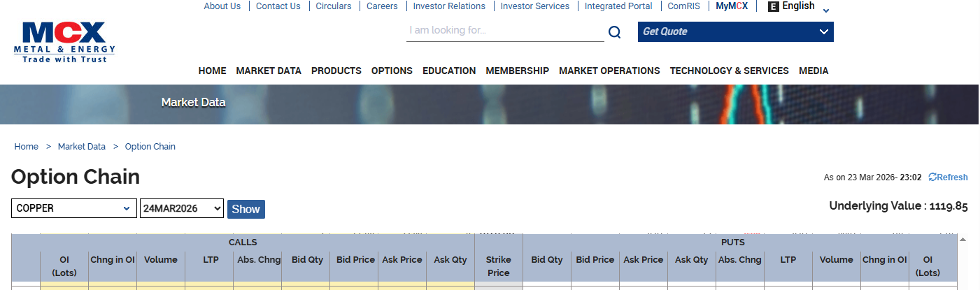Open the MARKET DATA menu
Image resolution: width=980 pixels, height=290 pixels.
(x=269, y=71)
